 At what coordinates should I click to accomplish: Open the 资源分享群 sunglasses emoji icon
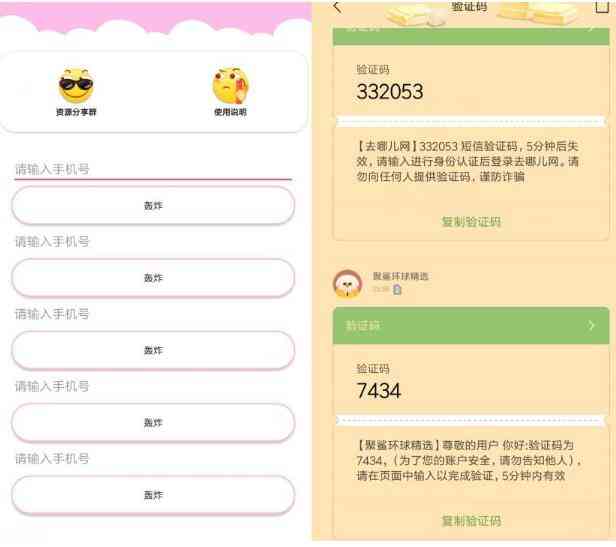(76, 85)
